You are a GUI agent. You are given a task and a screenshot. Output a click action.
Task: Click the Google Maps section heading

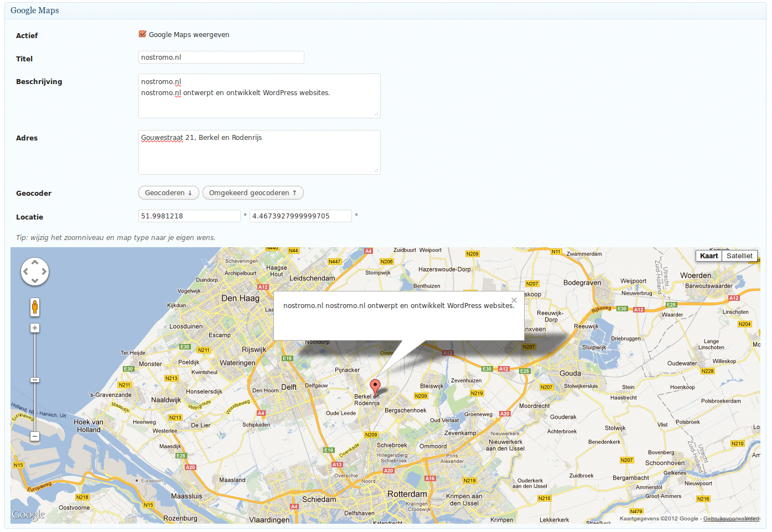(x=35, y=11)
